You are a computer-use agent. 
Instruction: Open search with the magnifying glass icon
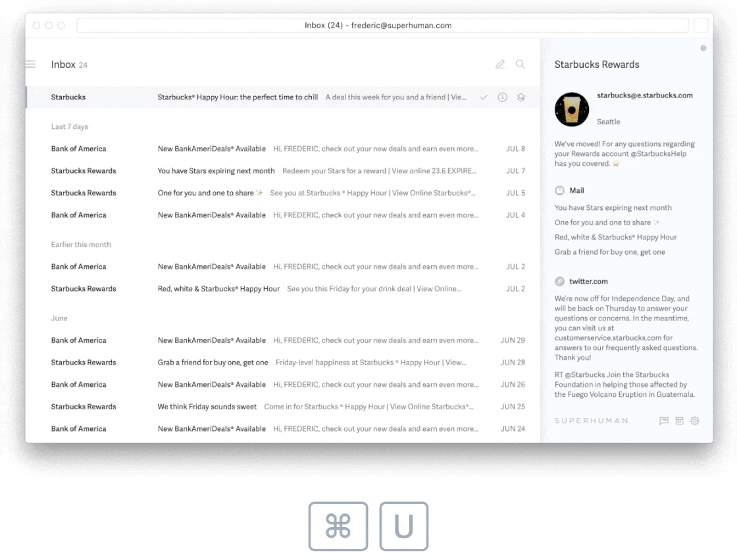pos(520,64)
